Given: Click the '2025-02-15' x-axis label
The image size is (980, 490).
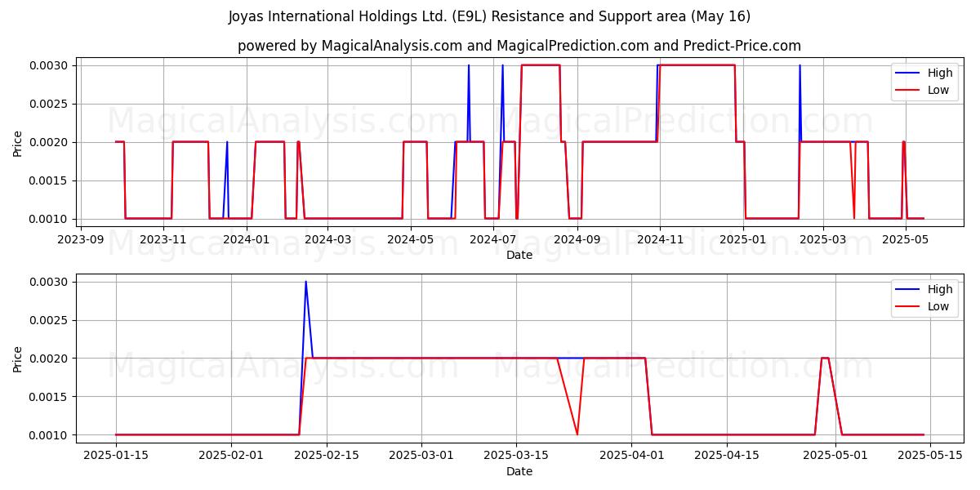Looking at the screenshot, I should 326,456.
